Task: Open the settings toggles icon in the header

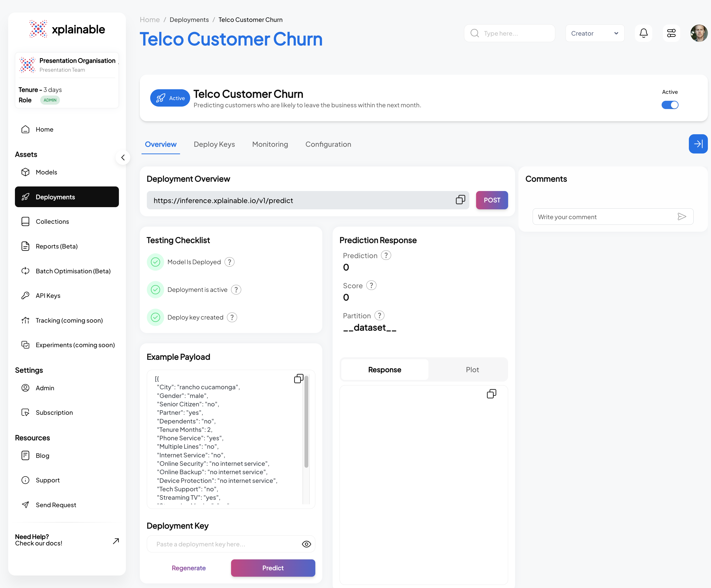Action: 671,33
